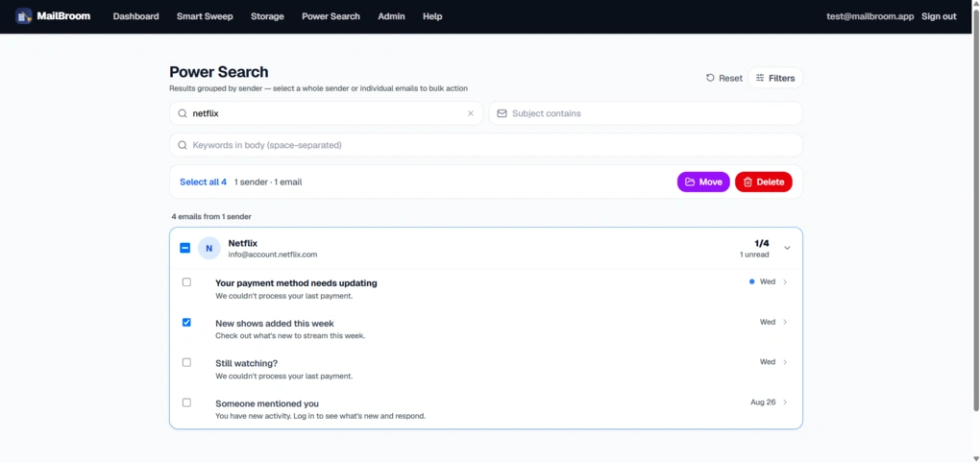Uncheck the 'New shows added this week' checkbox
The image size is (980, 463).
coord(186,323)
